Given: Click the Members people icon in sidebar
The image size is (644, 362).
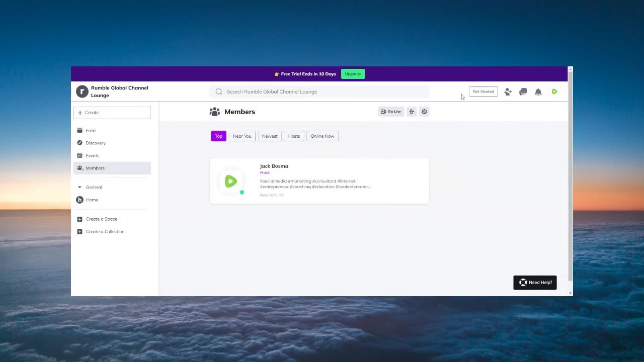Looking at the screenshot, I should [x=79, y=168].
